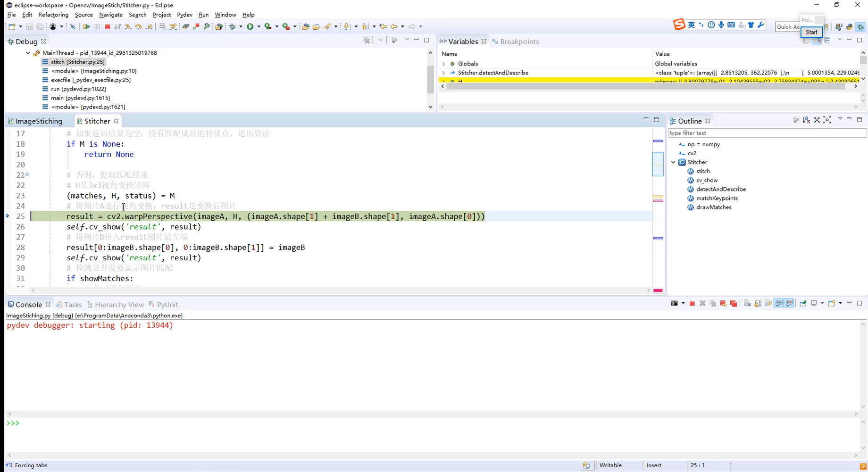
Task: Open the dropdown arrow beside New file icon
Action: coord(20,27)
